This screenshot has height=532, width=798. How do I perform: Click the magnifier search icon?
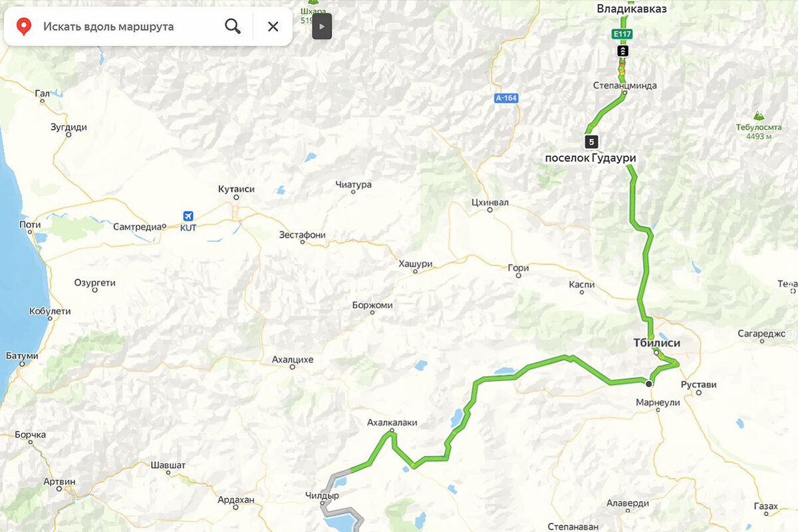(233, 27)
